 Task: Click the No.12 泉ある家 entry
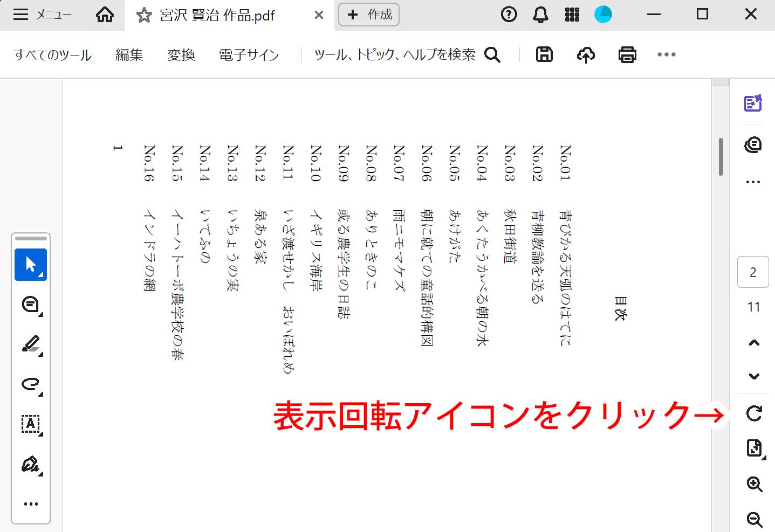coord(260,204)
